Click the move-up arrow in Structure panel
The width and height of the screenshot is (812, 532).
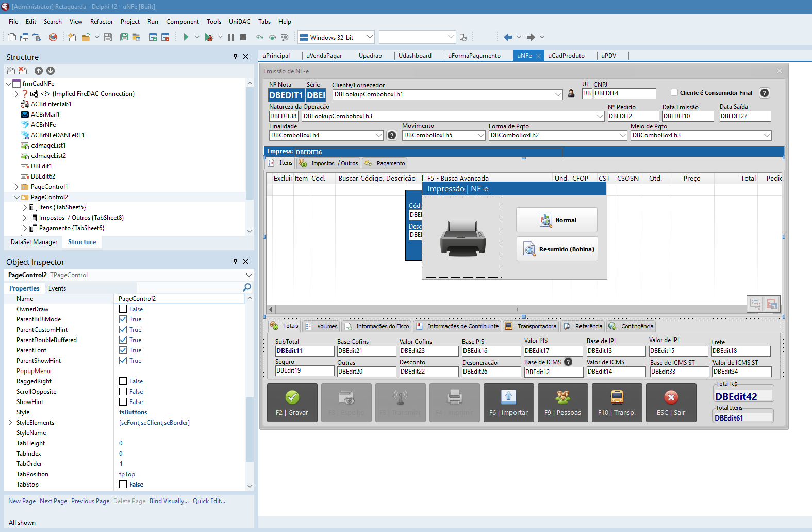click(39, 71)
